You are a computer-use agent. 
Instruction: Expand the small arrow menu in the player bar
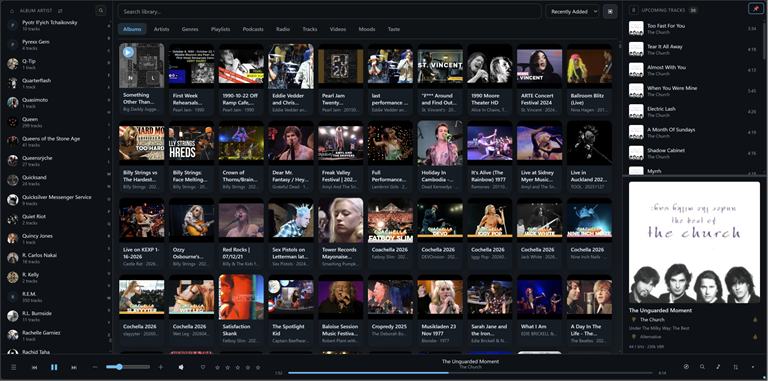pyautogui.click(x=753, y=367)
